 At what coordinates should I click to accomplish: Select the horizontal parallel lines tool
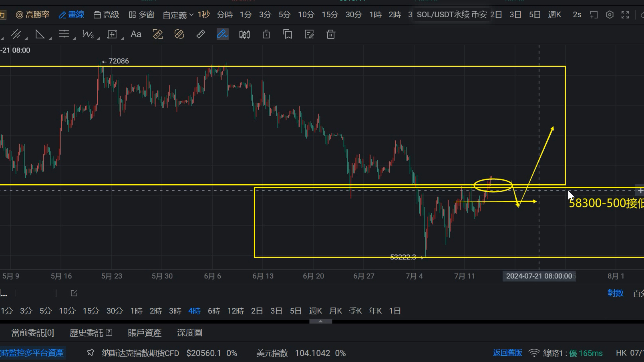pos(64,34)
